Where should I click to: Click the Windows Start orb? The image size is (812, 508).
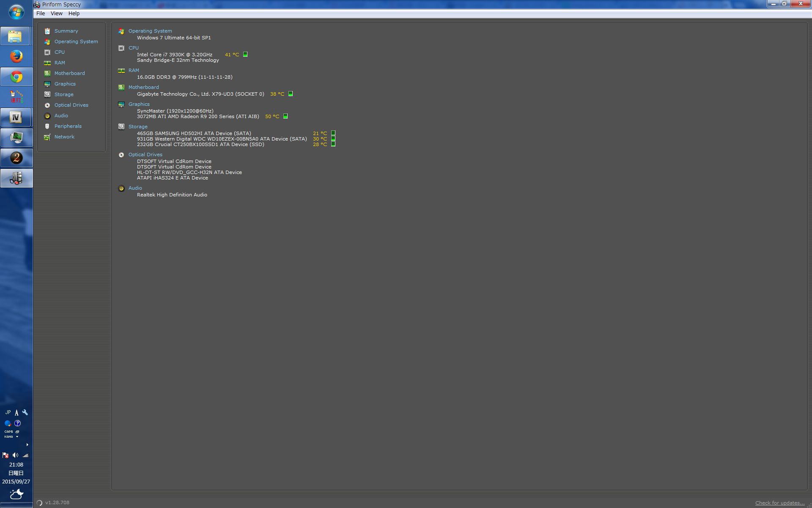(x=16, y=12)
